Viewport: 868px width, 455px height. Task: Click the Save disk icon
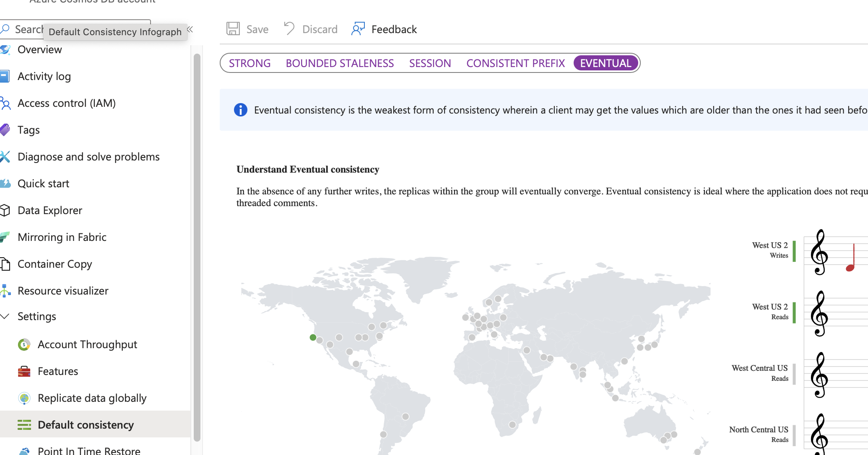(x=233, y=29)
